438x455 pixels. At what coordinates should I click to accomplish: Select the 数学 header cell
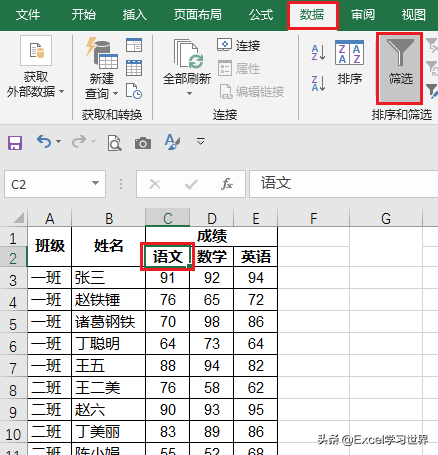pos(212,257)
